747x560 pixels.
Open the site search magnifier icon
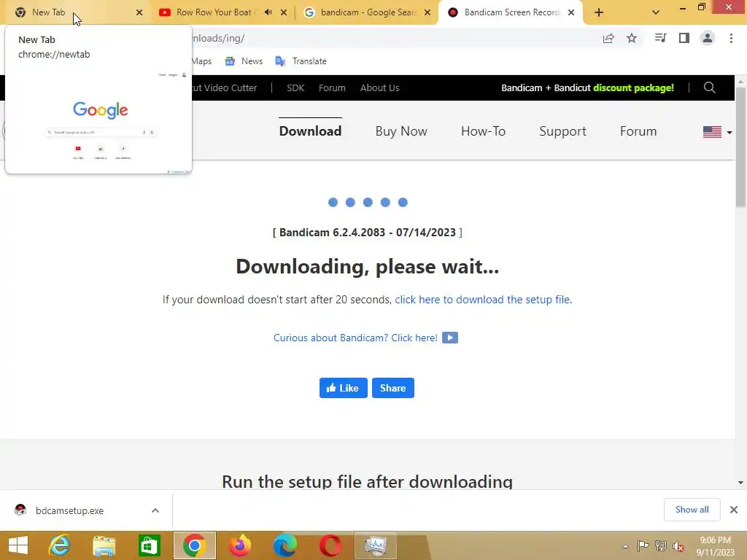click(x=709, y=87)
